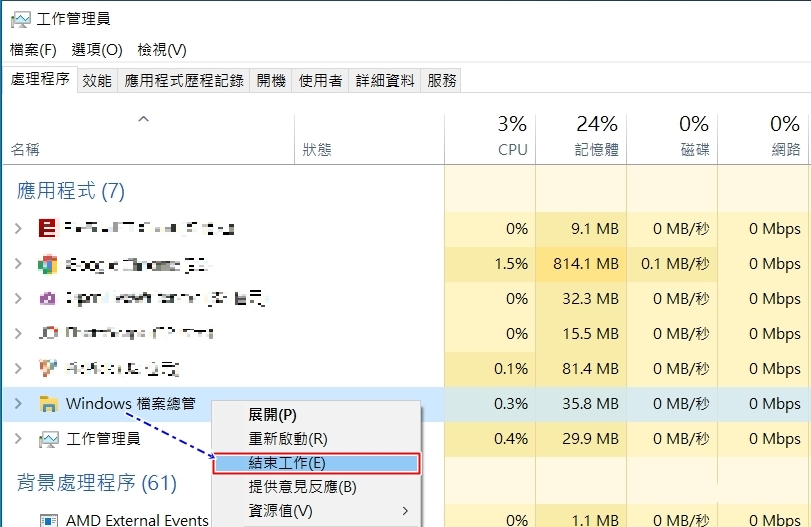
Task: Open the 詳細資料 tab
Action: point(385,81)
